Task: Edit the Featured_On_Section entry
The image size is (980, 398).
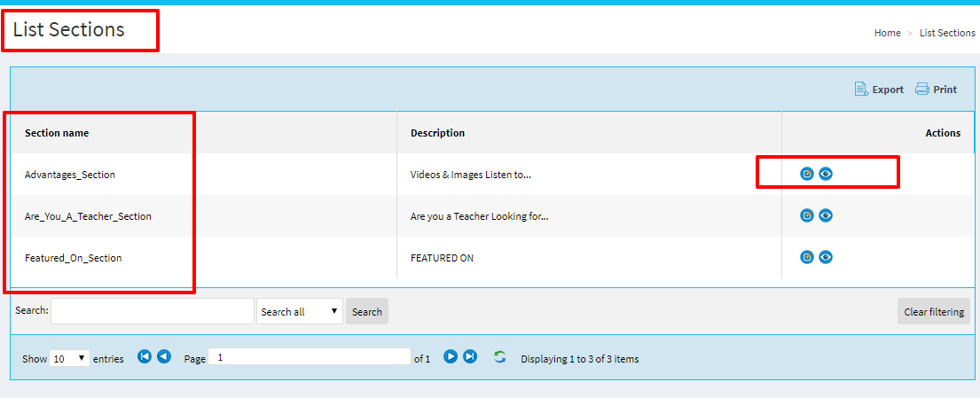Action: pyautogui.click(x=807, y=257)
